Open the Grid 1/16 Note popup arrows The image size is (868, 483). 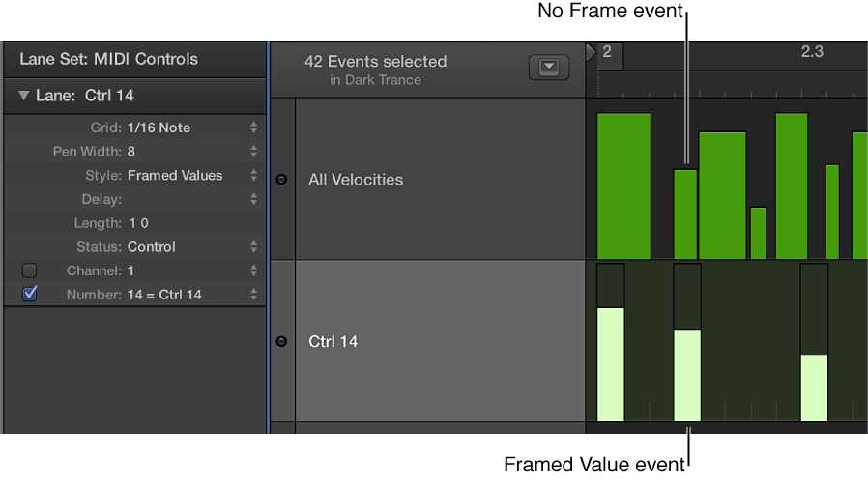[x=253, y=128]
